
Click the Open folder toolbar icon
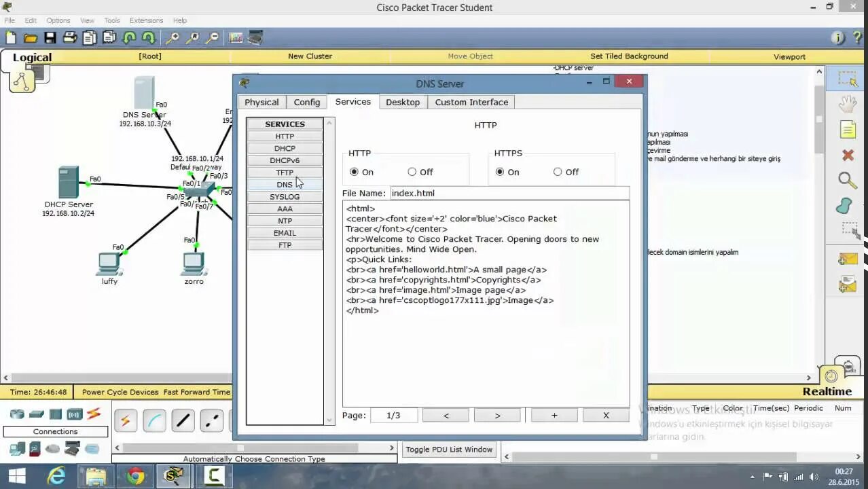tap(30, 38)
